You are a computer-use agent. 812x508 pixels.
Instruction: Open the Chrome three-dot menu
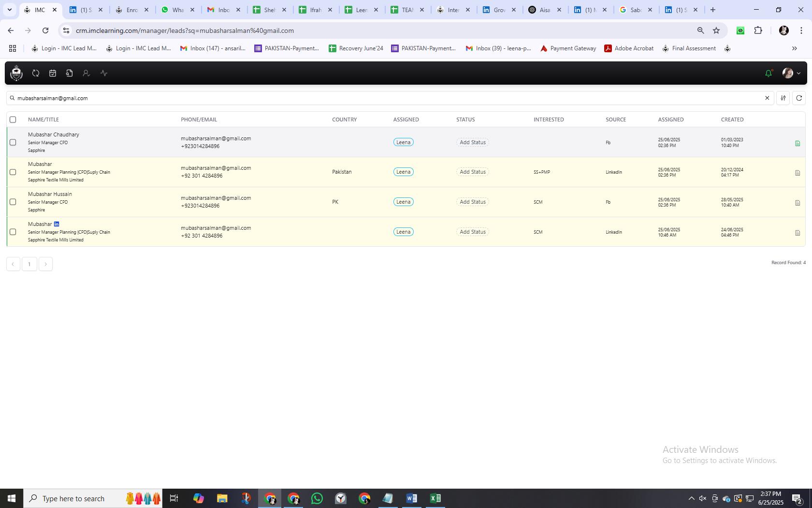(x=801, y=30)
